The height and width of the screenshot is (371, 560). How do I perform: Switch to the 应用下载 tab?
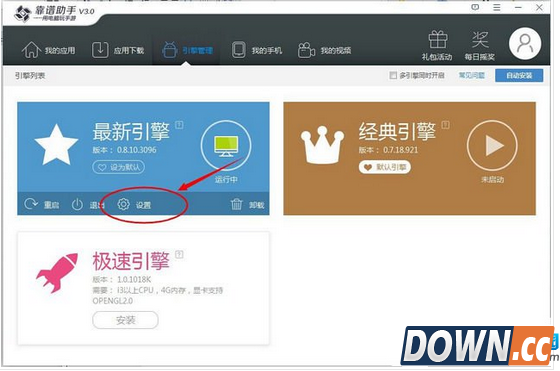click(x=118, y=50)
